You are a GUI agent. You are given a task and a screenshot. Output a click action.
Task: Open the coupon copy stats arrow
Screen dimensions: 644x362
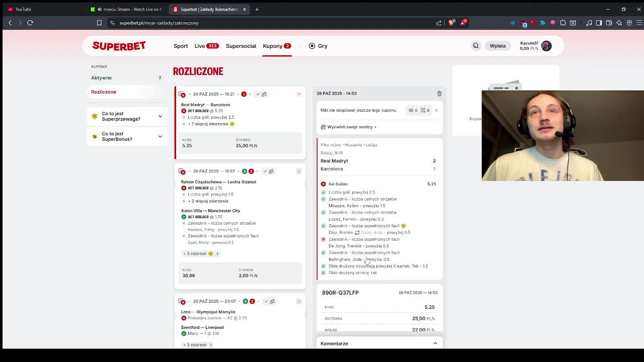pyautogui.click(x=436, y=110)
